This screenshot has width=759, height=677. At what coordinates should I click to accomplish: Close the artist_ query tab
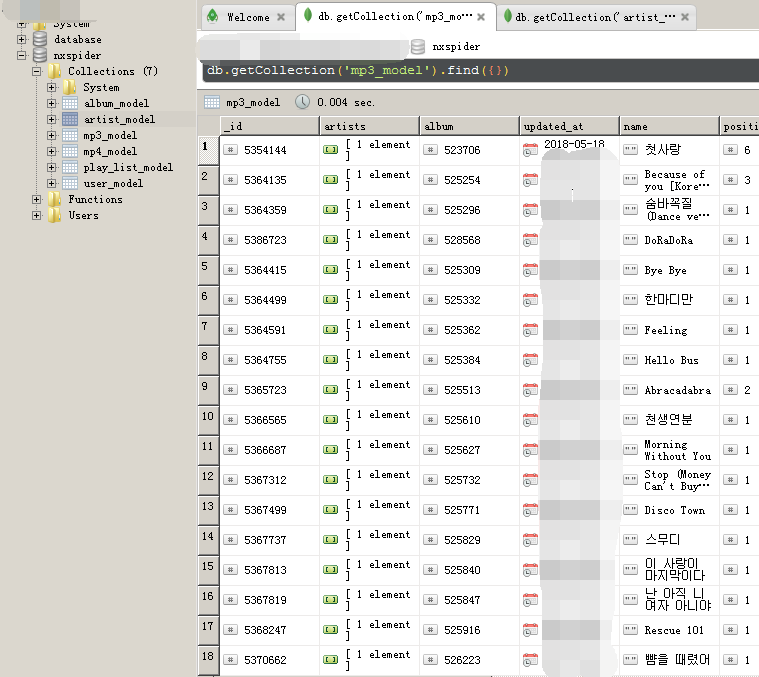click(685, 17)
